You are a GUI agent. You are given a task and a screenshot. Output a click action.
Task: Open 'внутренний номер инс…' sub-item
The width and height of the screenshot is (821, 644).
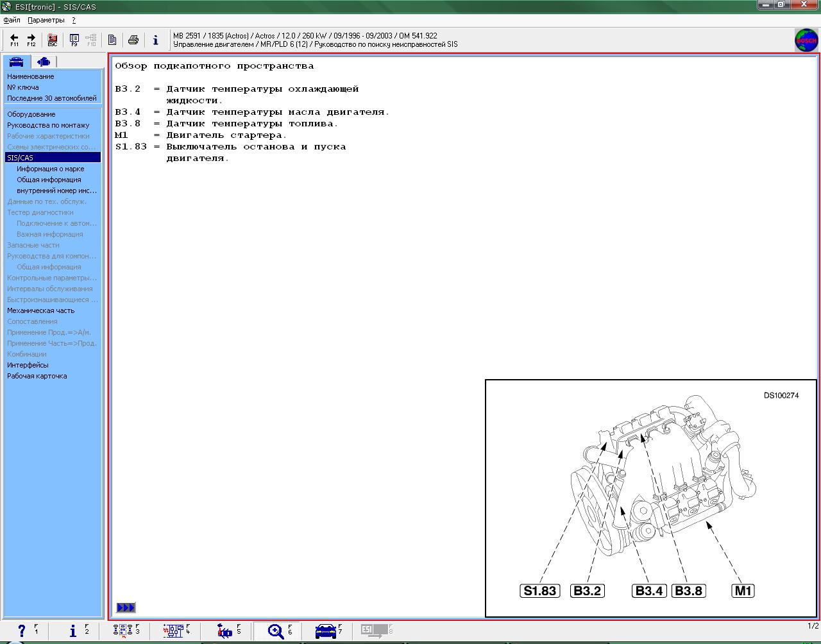pos(57,191)
